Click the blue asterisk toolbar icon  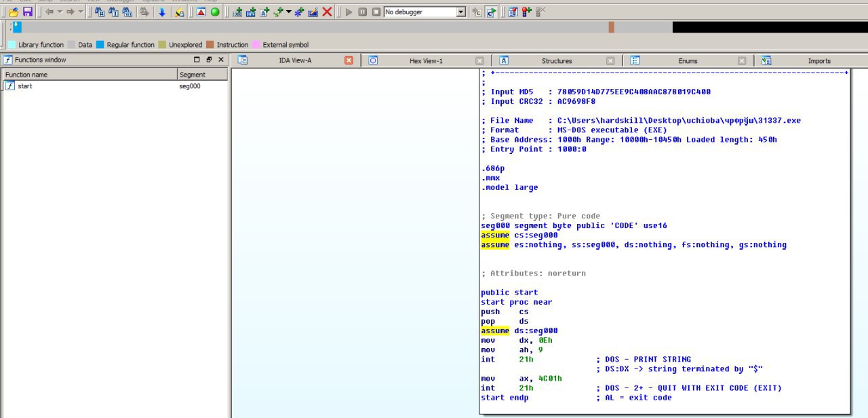299,12
